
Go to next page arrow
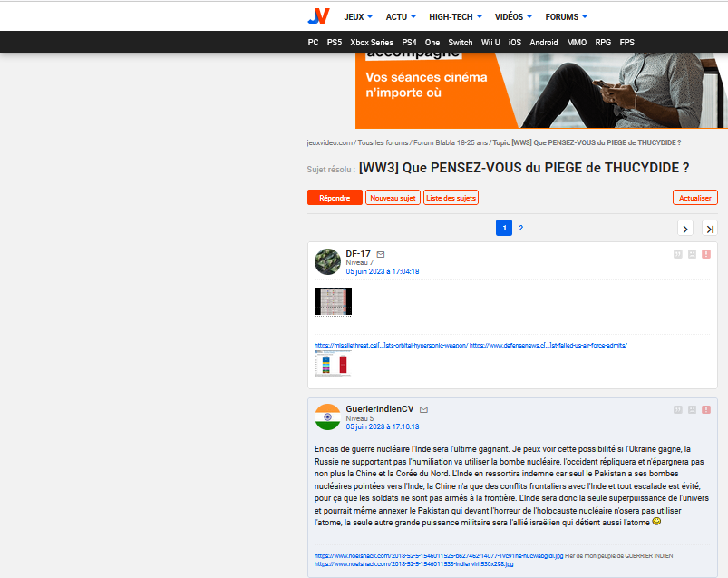coord(685,228)
